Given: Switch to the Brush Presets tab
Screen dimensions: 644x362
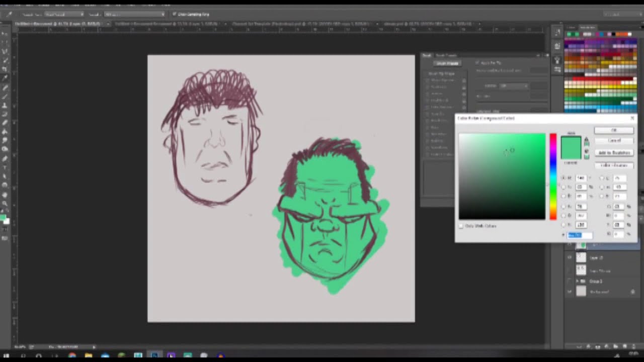Looking at the screenshot, I should pyautogui.click(x=446, y=55).
